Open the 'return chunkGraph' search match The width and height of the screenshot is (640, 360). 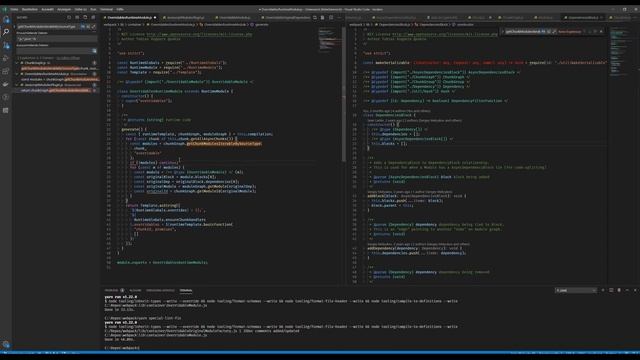[55, 90]
